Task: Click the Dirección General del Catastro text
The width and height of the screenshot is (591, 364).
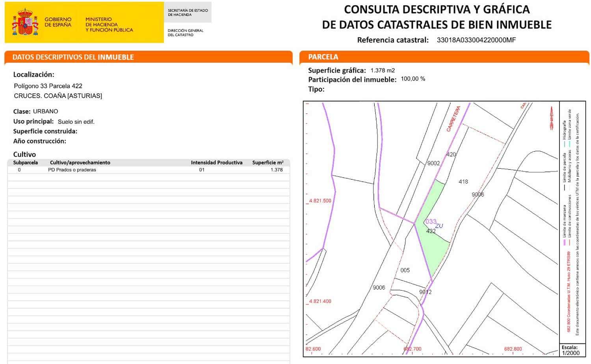Action: coord(186,32)
